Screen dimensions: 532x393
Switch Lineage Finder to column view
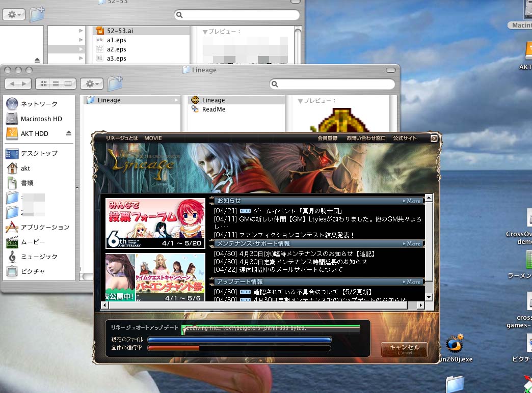pos(68,83)
